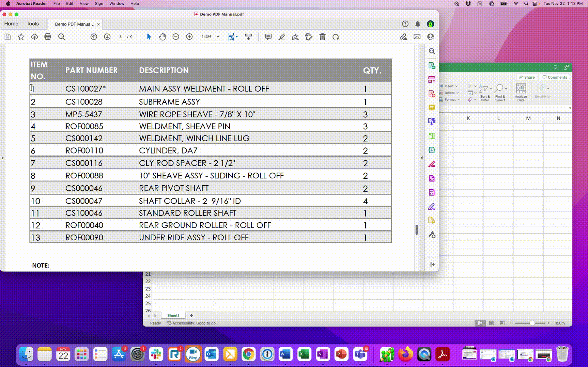Collapse the right tools pane arrow
The height and width of the screenshot is (367, 588).
tap(421, 158)
